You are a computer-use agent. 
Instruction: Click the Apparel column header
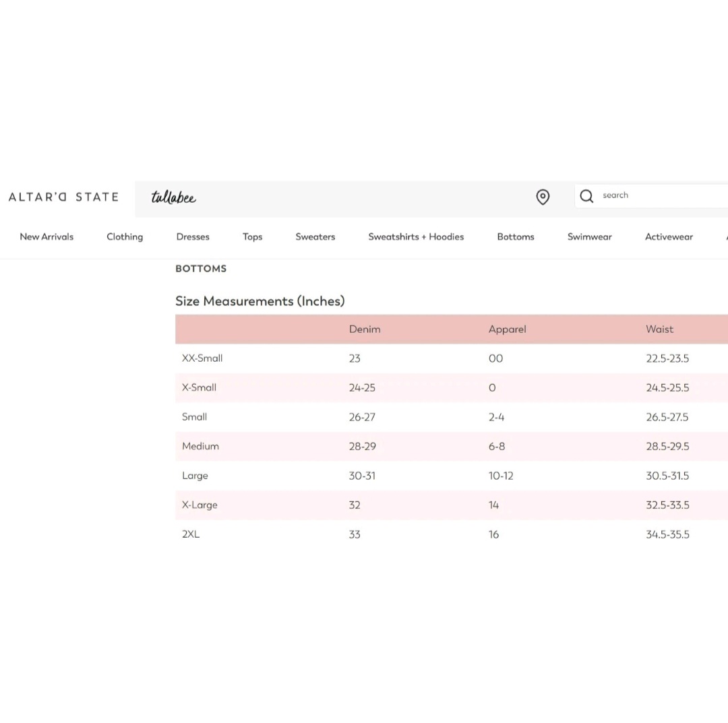click(x=507, y=329)
